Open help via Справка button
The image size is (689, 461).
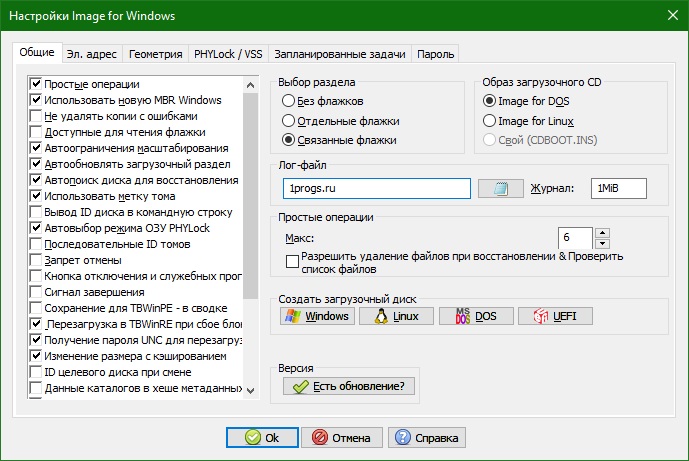tap(427, 438)
